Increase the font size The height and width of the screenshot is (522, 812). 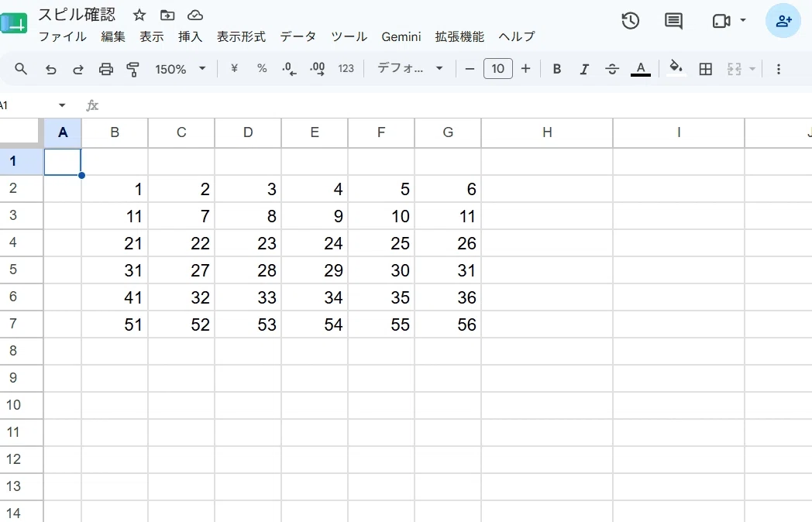525,69
